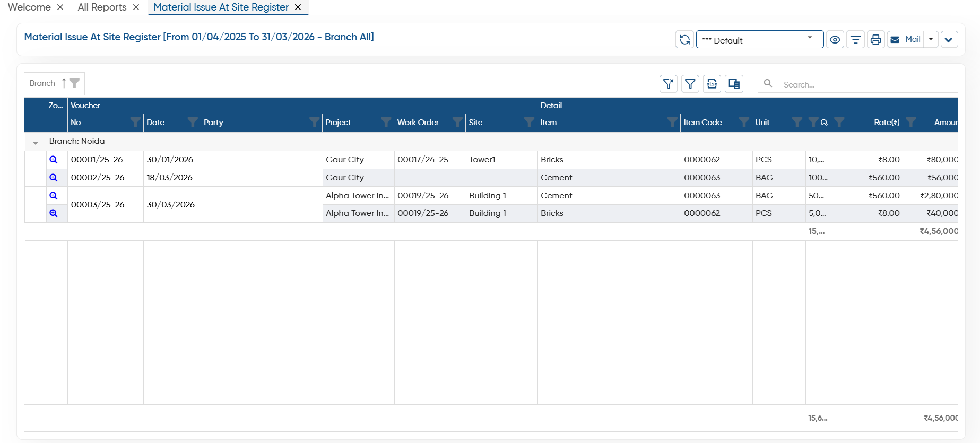This screenshot has height=443, width=980.
Task: Select the Gaur City cell of voucher 00001/25-26
Action: pyautogui.click(x=359, y=160)
